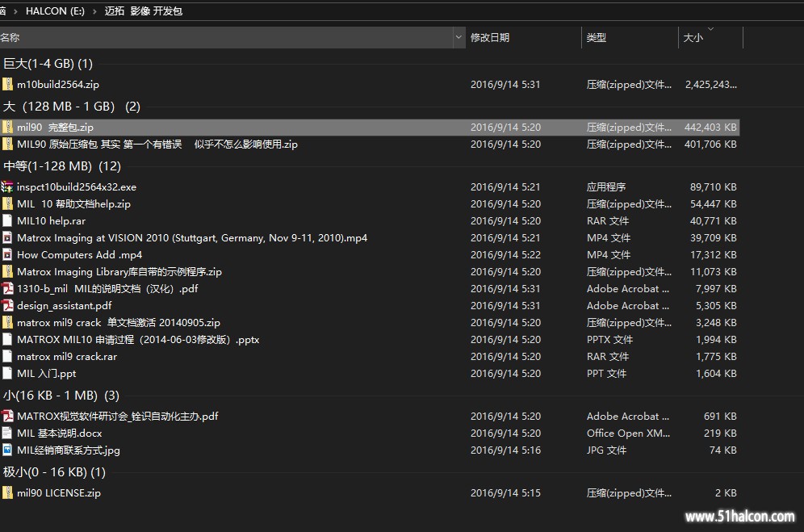Screen dimensions: 804x532
Task: Collapse the 小(16 KB - 1 MB) group
Action: point(61,396)
